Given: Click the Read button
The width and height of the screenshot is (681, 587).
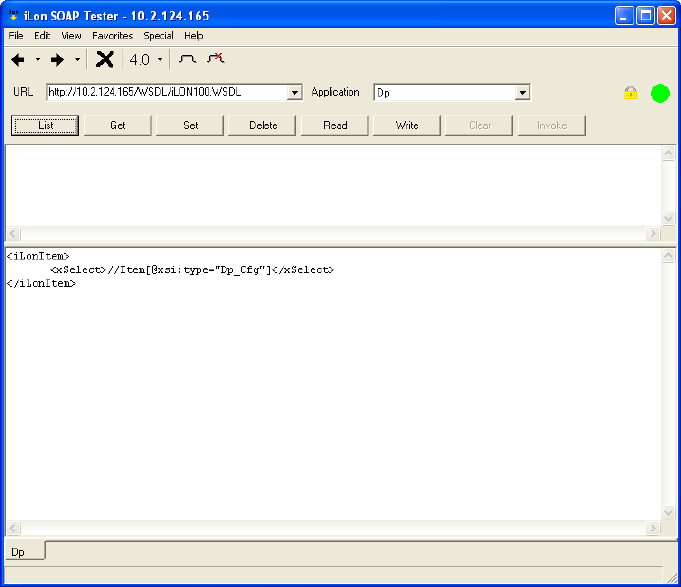Looking at the screenshot, I should (x=334, y=125).
